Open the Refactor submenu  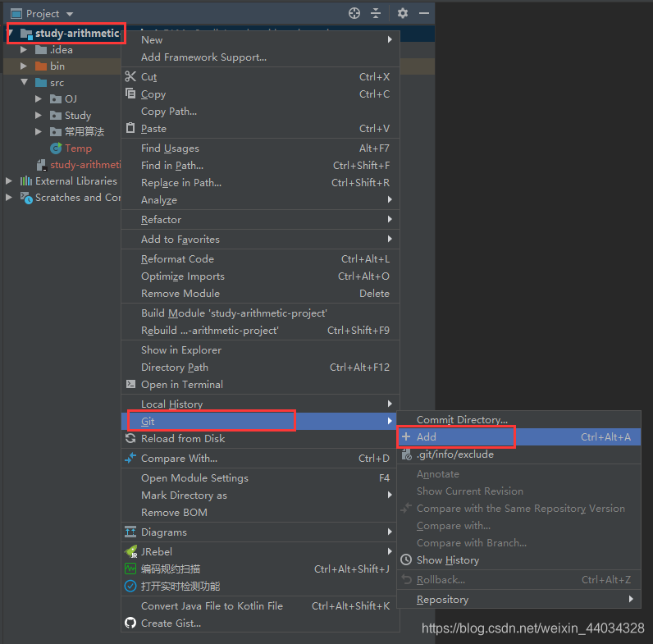click(x=260, y=219)
